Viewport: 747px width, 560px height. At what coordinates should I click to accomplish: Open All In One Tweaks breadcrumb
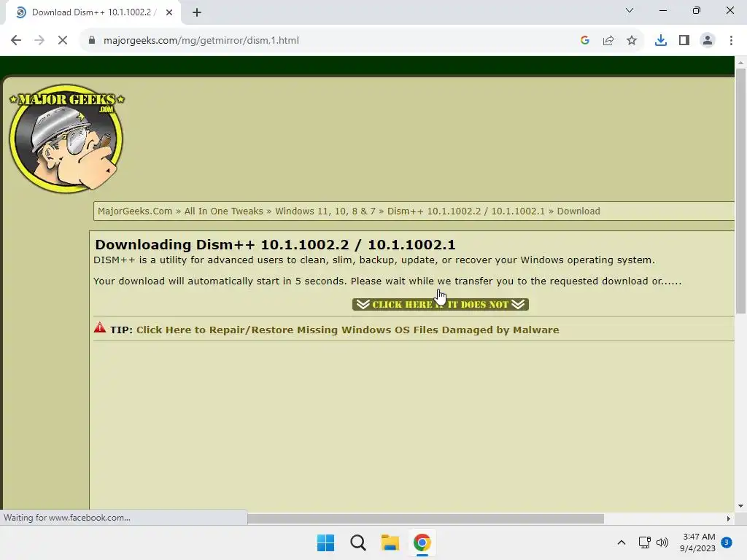point(223,211)
